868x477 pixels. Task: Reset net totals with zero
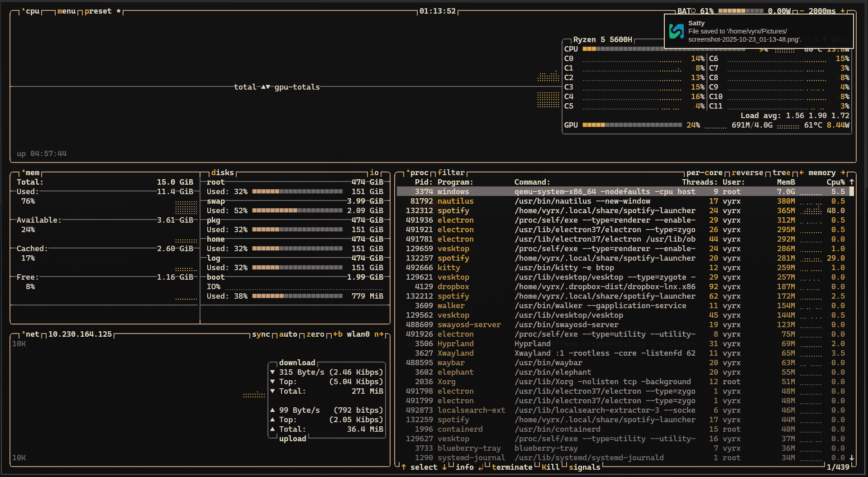pos(315,334)
